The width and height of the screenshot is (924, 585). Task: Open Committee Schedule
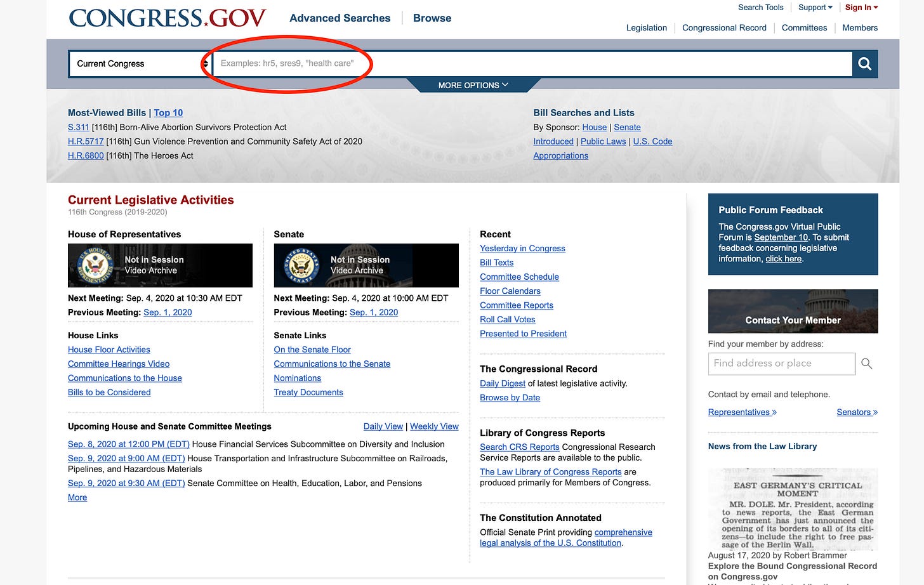519,277
